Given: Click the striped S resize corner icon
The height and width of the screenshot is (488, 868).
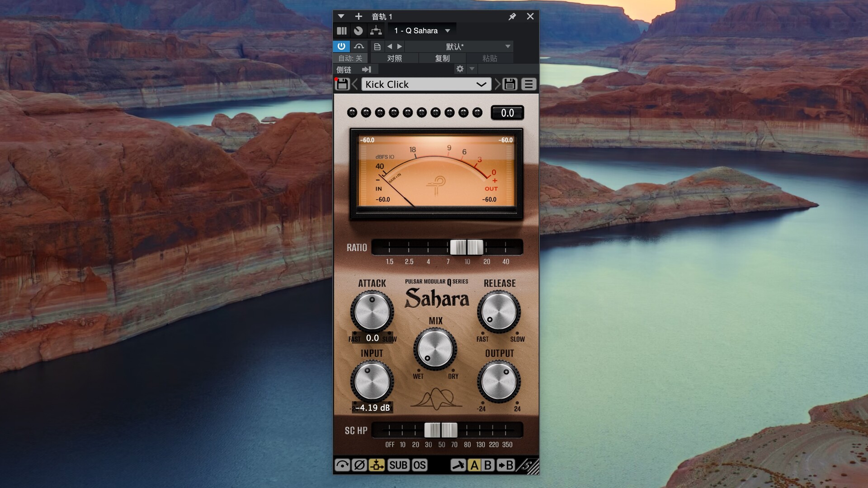Looking at the screenshot, I should tap(528, 466).
